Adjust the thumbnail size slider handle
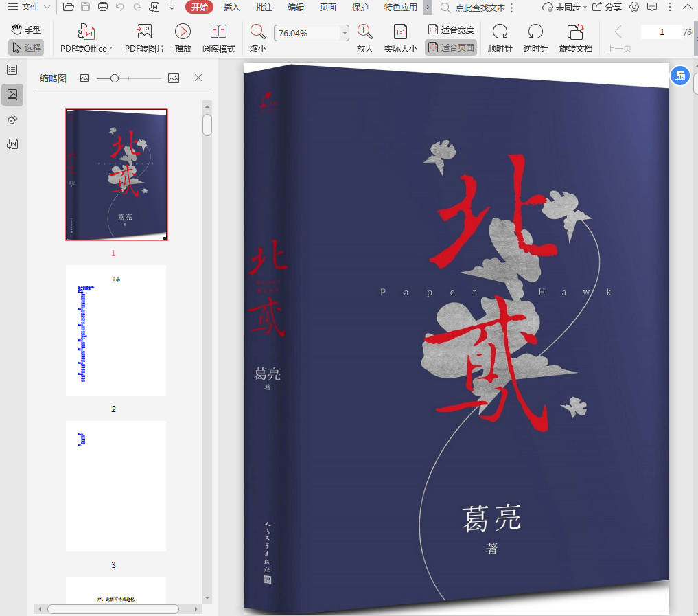 [115, 78]
